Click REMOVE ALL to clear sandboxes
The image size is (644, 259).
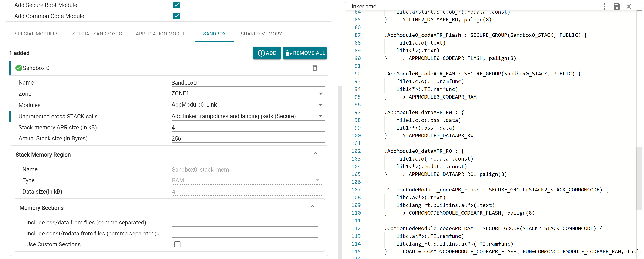(305, 53)
